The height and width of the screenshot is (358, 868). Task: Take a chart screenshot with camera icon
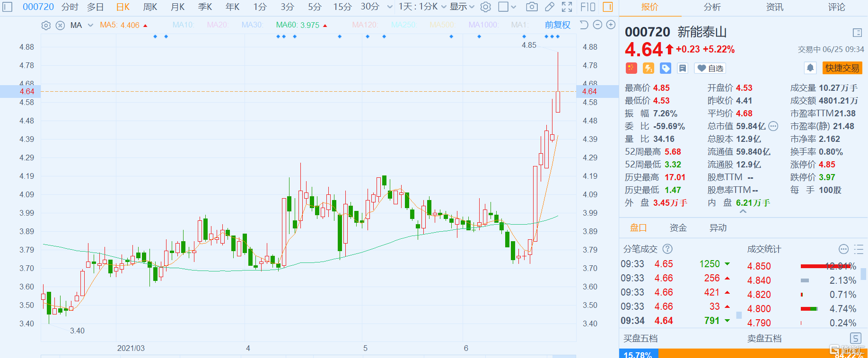coord(532,7)
